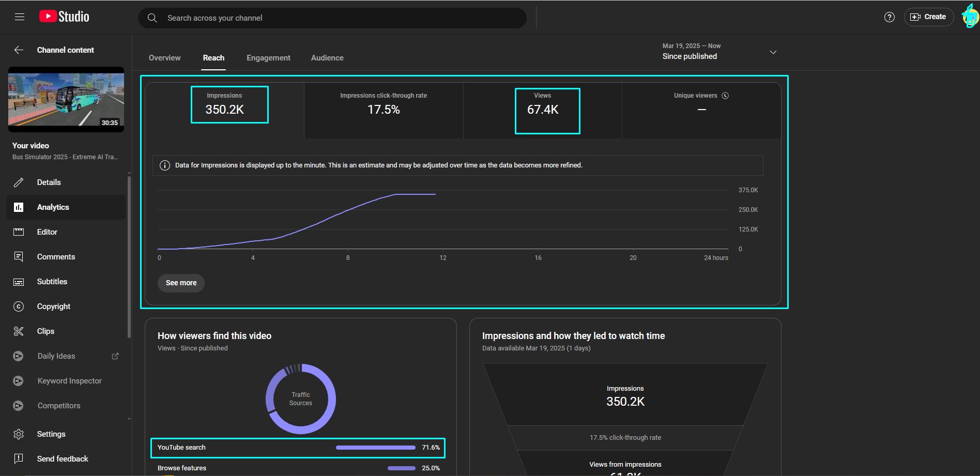Open the Engagement tab
This screenshot has height=476, width=980.
coord(268,58)
